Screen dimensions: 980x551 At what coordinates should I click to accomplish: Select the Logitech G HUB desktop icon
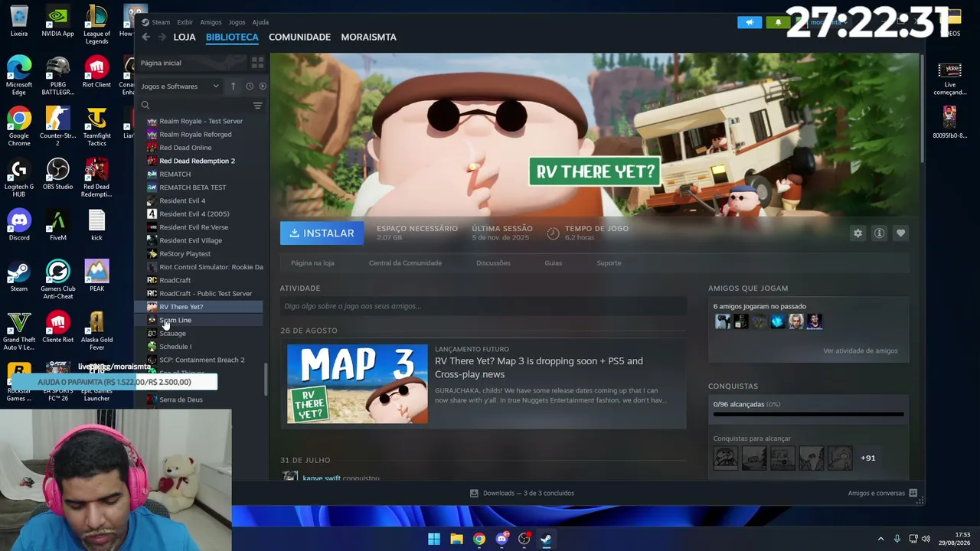[x=19, y=178]
